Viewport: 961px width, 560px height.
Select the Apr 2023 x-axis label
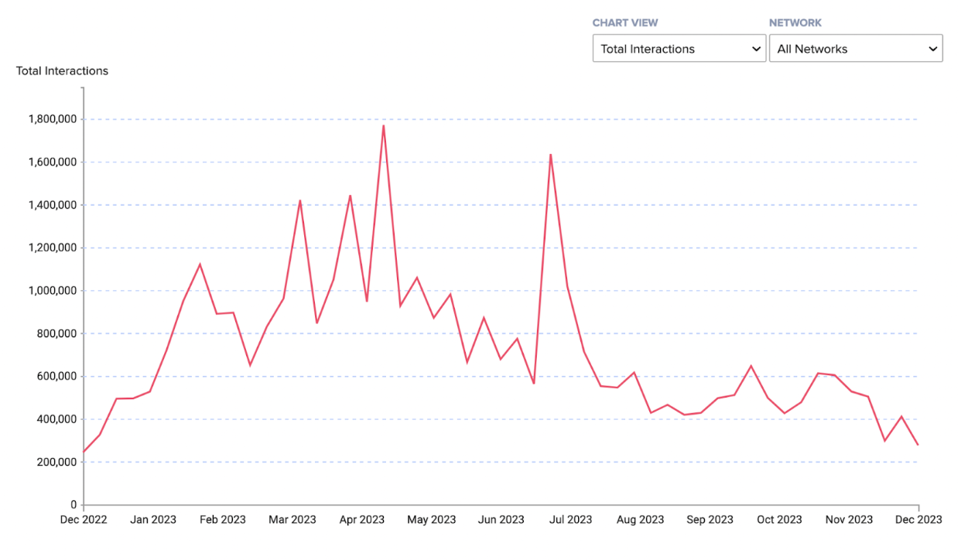point(361,520)
